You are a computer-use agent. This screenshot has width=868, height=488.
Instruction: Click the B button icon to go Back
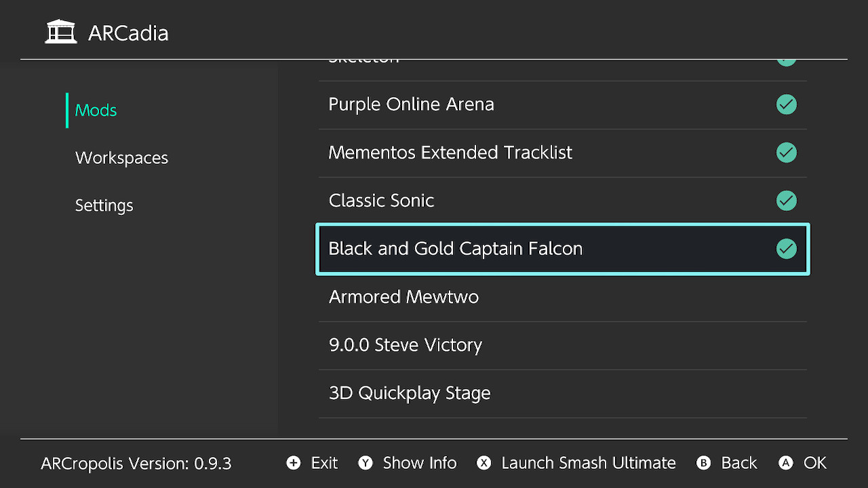coord(703,463)
